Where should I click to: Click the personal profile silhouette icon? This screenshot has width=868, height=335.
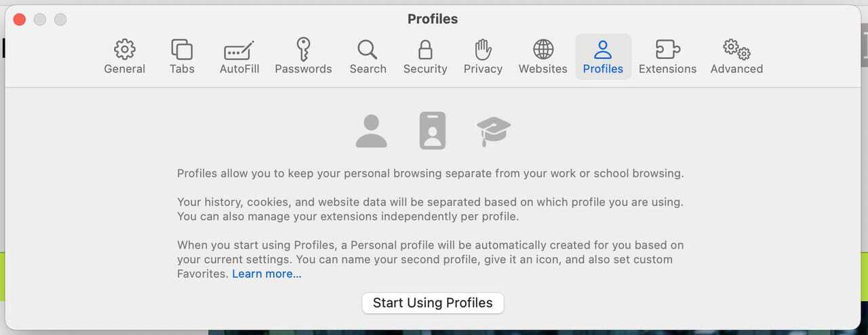[x=372, y=131]
